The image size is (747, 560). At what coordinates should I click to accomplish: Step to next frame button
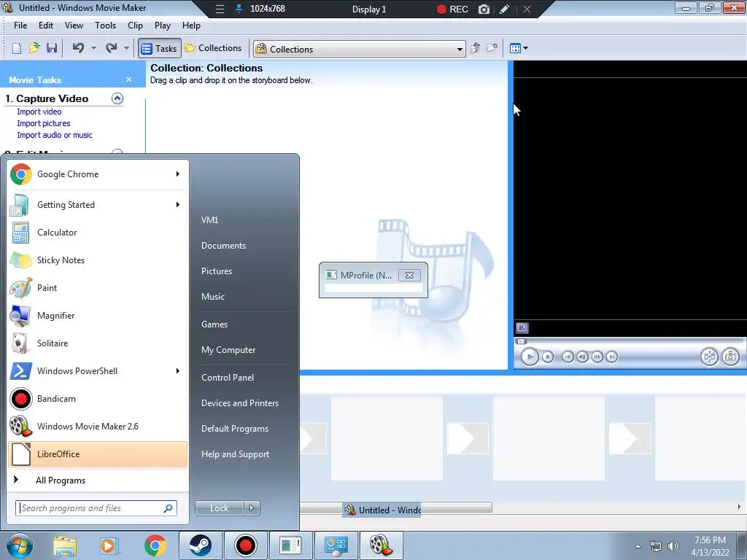pyautogui.click(x=597, y=357)
